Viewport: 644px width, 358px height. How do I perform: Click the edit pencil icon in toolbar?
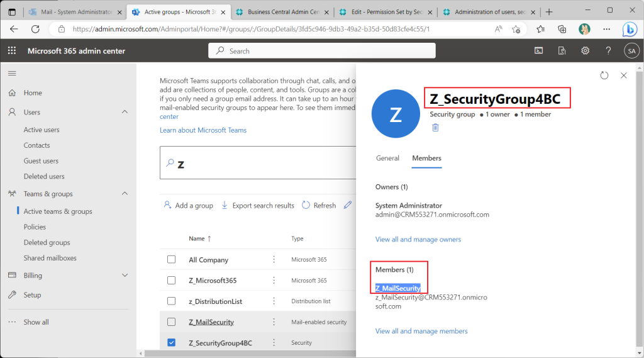click(x=348, y=204)
